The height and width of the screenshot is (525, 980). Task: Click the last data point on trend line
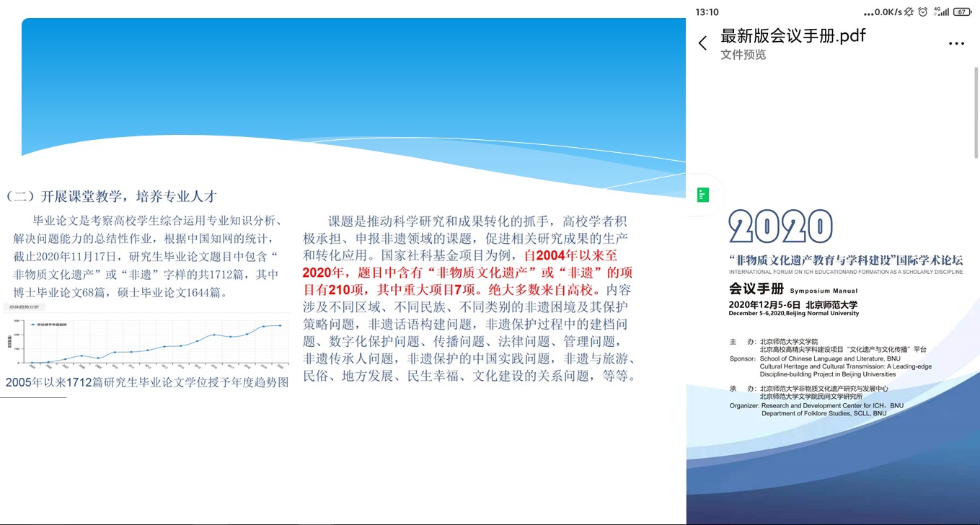coord(281,326)
